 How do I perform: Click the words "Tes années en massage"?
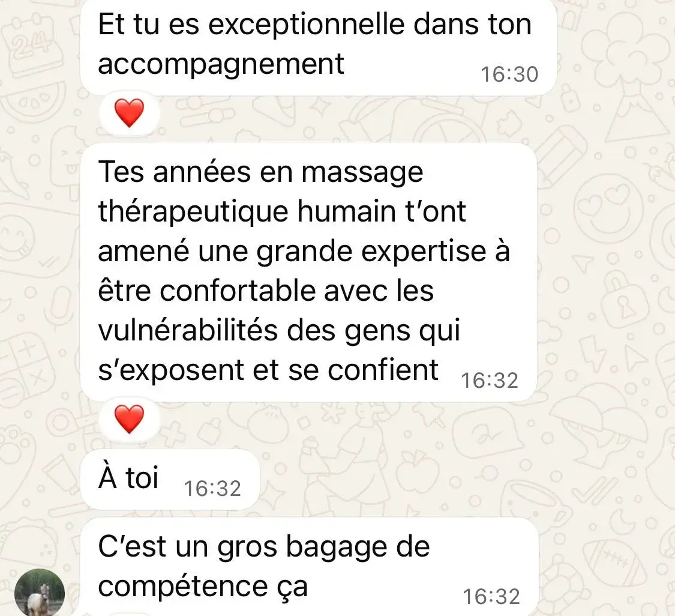tap(260, 172)
